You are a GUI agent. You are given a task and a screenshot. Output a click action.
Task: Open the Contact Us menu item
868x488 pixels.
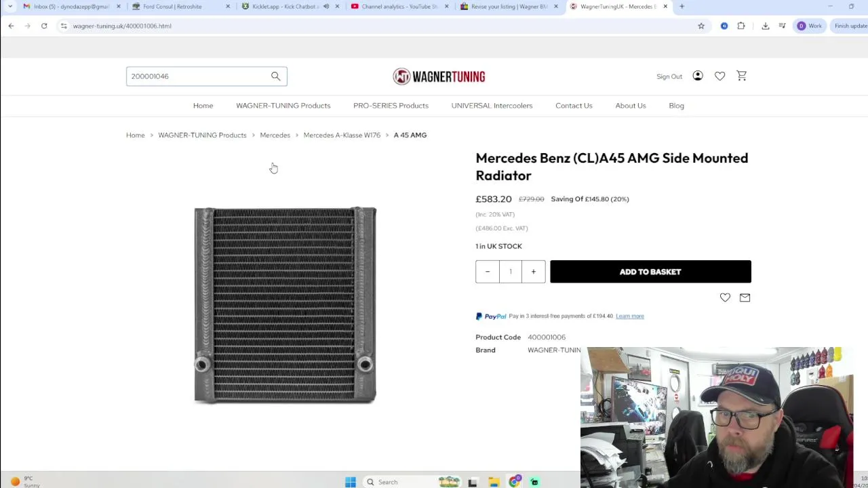[574, 106]
